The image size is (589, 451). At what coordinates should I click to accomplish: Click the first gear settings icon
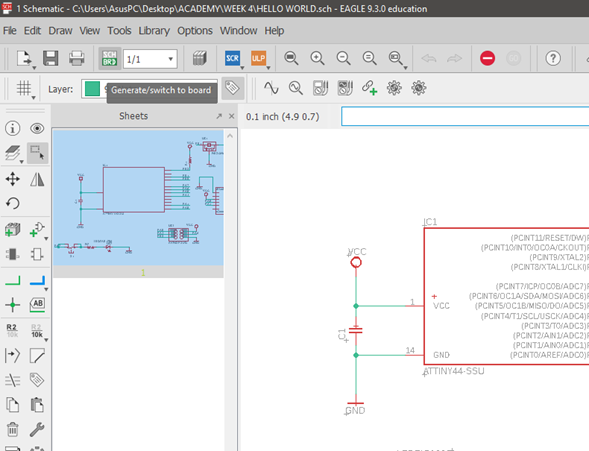[394, 88]
